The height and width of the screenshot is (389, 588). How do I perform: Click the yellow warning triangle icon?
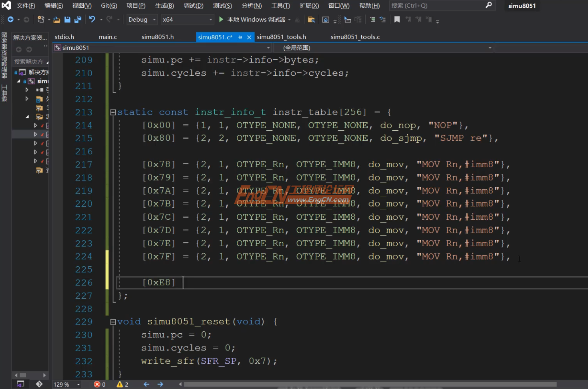point(120,384)
